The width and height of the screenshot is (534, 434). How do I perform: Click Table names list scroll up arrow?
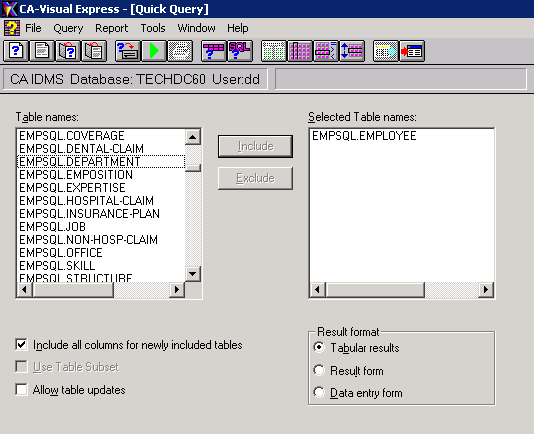193,137
